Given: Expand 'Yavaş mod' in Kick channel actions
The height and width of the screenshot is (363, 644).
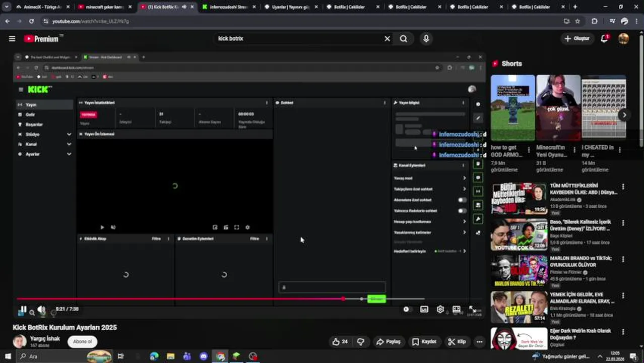Looking at the screenshot, I should click(429, 178).
